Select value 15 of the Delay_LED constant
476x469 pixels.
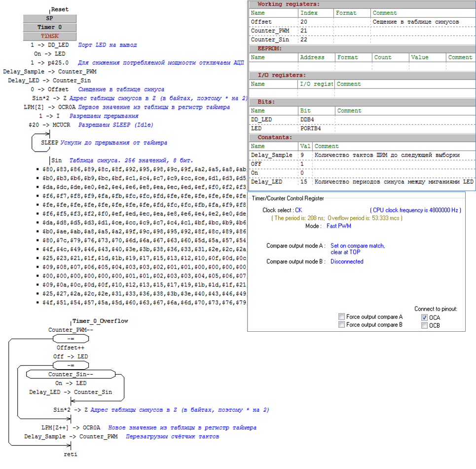pyautogui.click(x=305, y=182)
